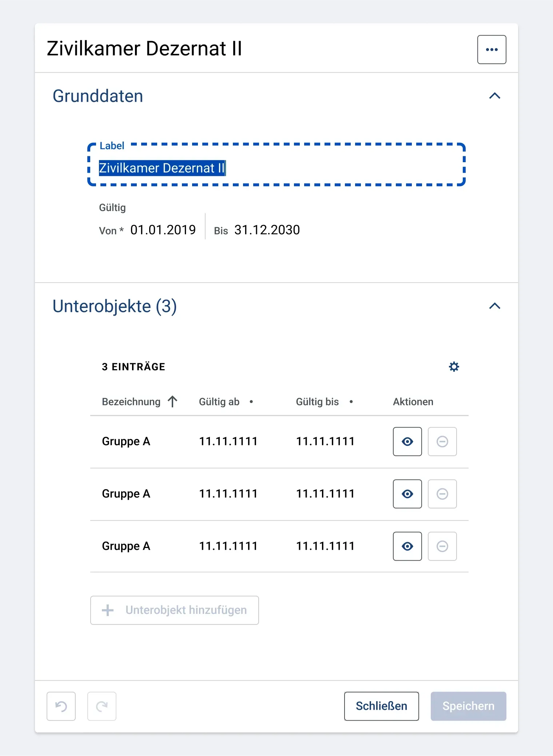This screenshot has width=553, height=756.
Task: Open table settings gear icon
Action: [454, 367]
